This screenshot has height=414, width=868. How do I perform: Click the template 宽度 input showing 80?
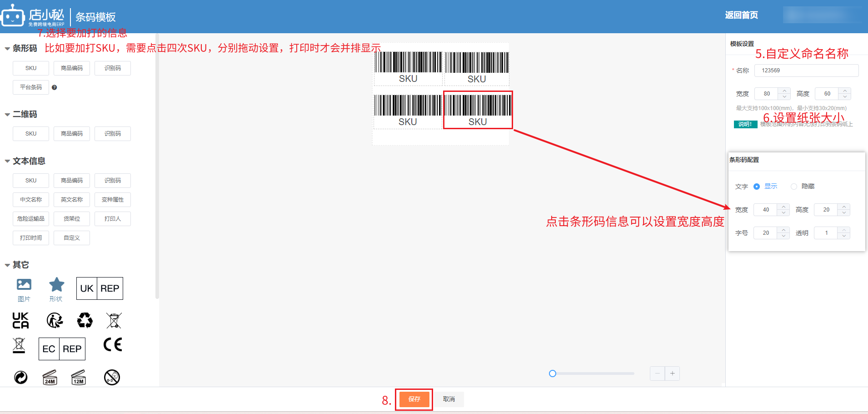click(x=767, y=94)
